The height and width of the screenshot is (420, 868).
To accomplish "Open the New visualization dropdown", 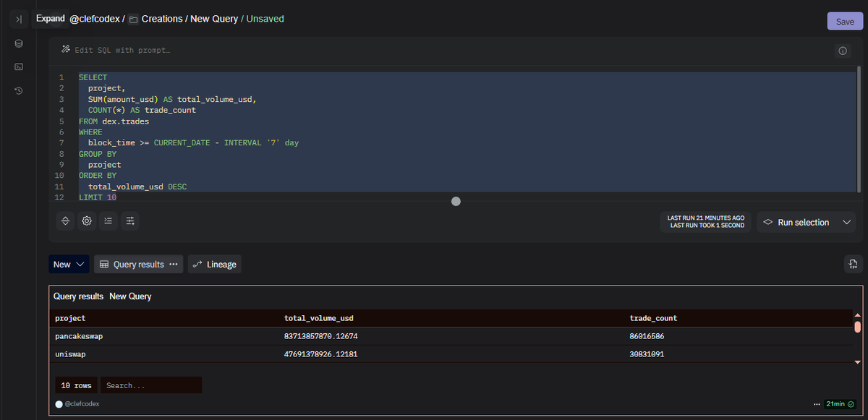I will [x=69, y=265].
